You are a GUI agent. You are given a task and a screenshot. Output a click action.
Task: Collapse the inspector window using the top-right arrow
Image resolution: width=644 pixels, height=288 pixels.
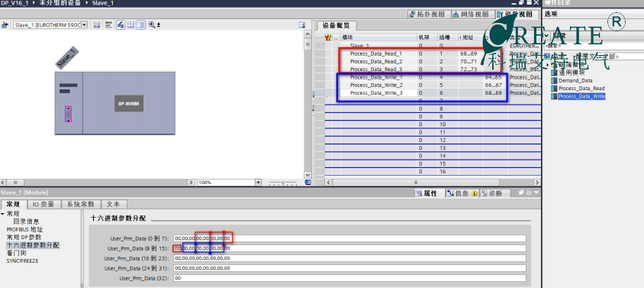pos(536,193)
